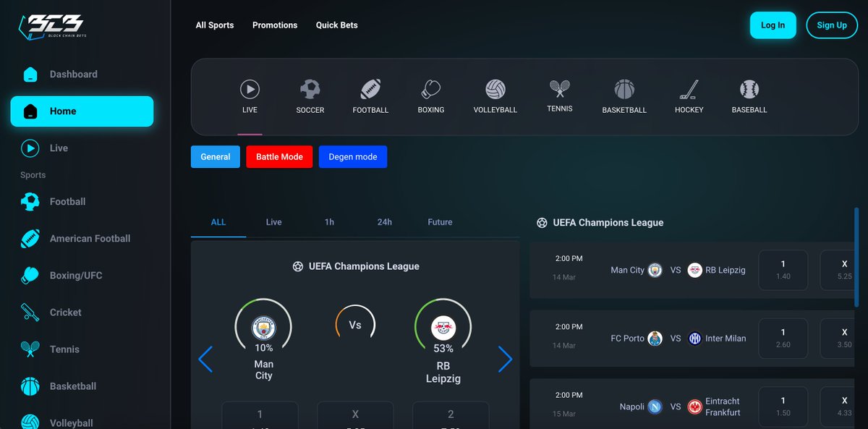Select BOXING glove icon in sports bar

[431, 90]
